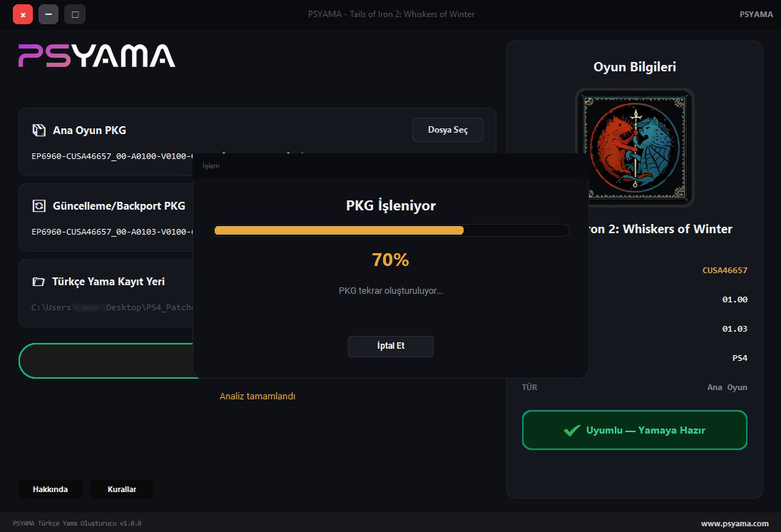Click the Güncelleme/Backport PKG file path
This screenshot has height=532, width=781.
(x=112, y=232)
